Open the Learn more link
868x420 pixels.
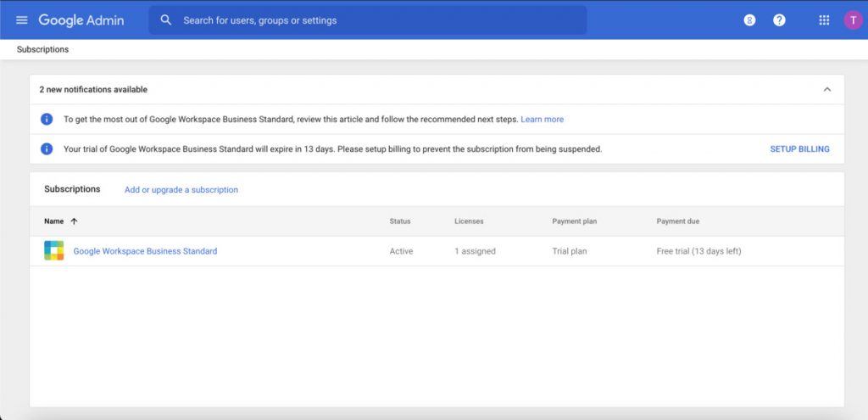click(x=542, y=119)
